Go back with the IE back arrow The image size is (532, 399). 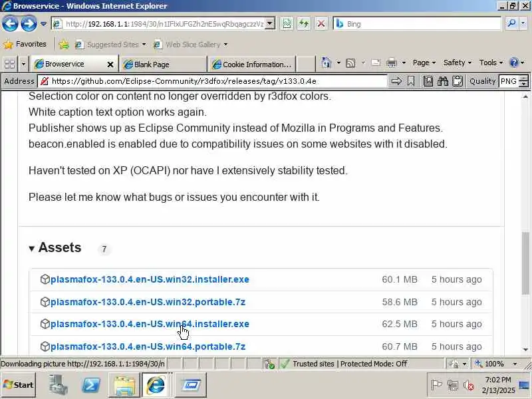(10, 24)
